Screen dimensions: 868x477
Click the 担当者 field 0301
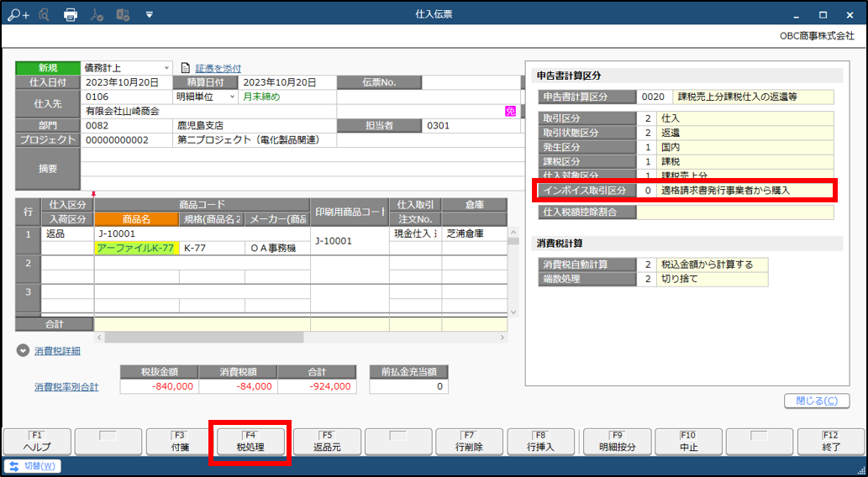pyautogui.click(x=471, y=126)
